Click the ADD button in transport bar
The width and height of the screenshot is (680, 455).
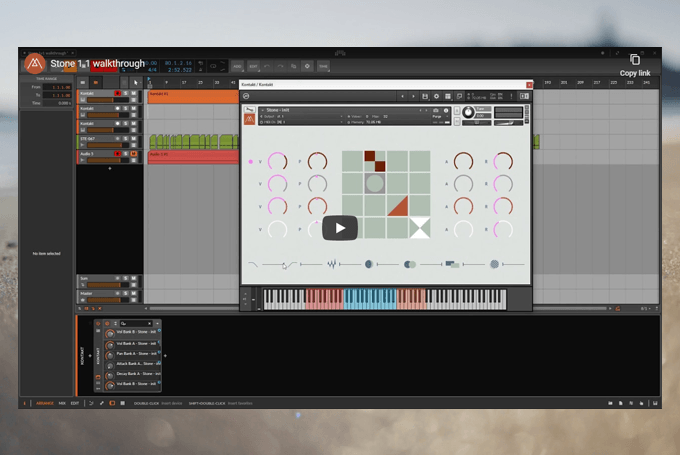coord(237,66)
